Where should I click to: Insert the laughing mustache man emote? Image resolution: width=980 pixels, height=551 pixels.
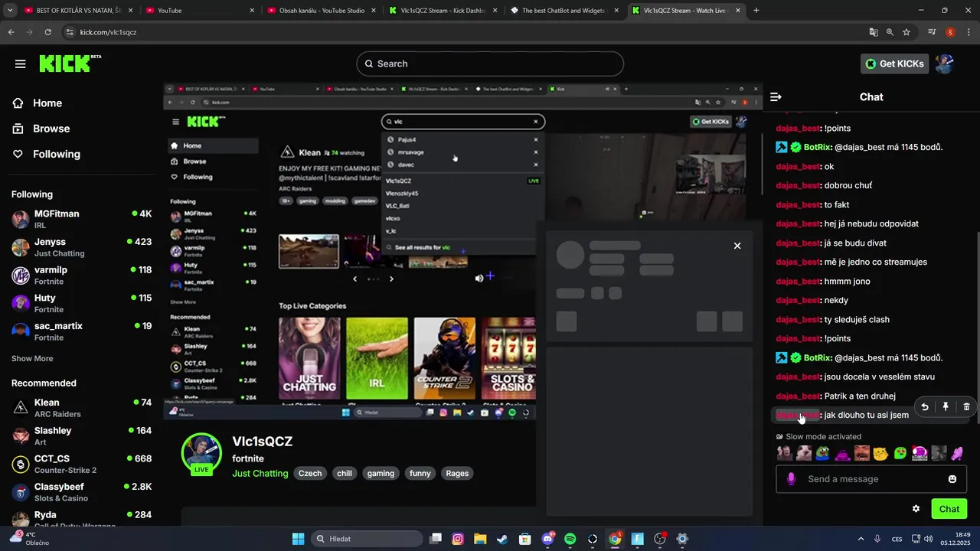[x=862, y=453]
